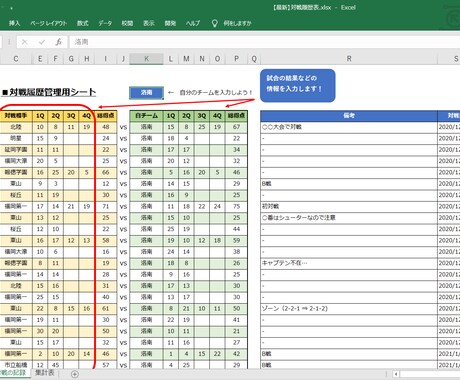The width and height of the screenshot is (460, 380).
Task: Select the 延岡学園 opponent cell
Action: [x=16, y=150]
